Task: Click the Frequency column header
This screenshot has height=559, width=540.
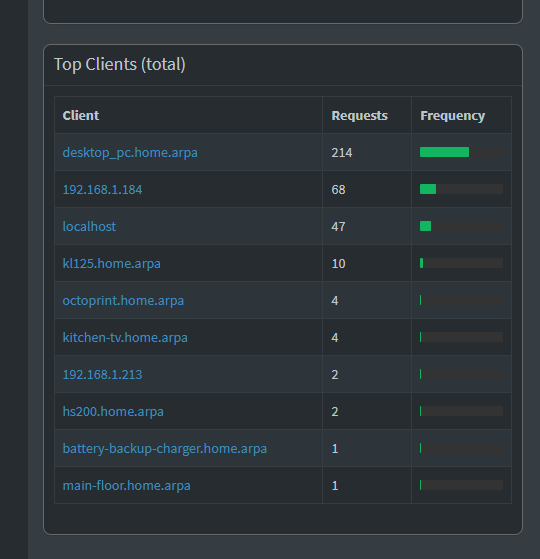Action: (453, 116)
